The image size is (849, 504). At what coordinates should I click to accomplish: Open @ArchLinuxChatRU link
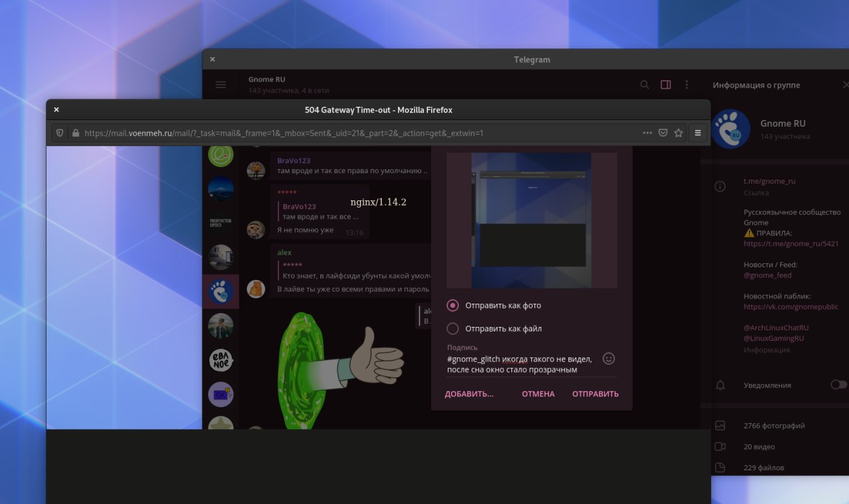point(776,328)
